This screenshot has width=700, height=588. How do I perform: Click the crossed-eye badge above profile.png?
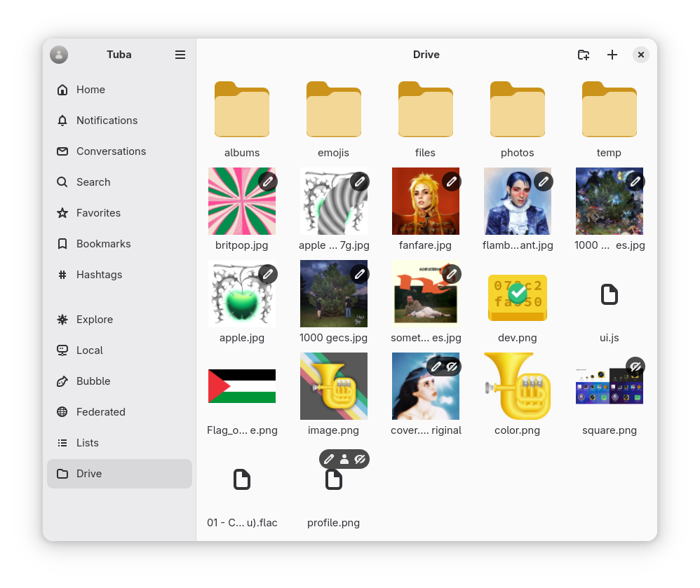[x=361, y=459]
